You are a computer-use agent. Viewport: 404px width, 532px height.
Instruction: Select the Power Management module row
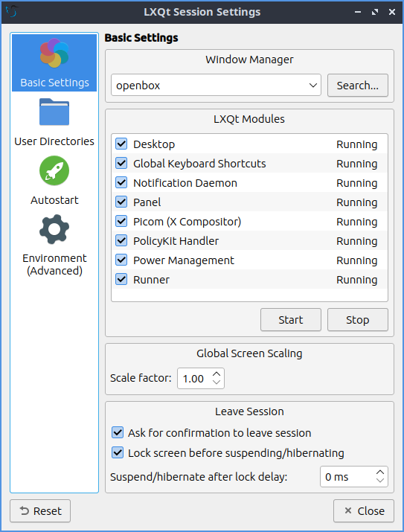pos(249,260)
